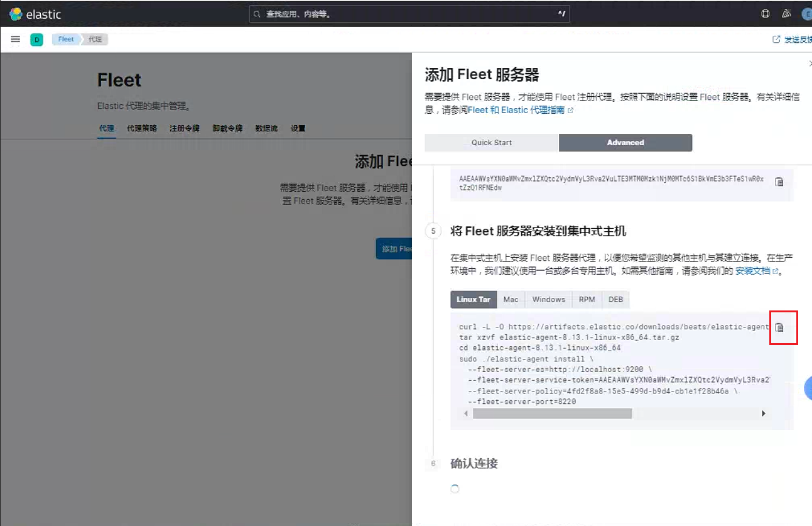The height and width of the screenshot is (526, 812).
Task: Focus the global search input field
Action: tap(409, 14)
